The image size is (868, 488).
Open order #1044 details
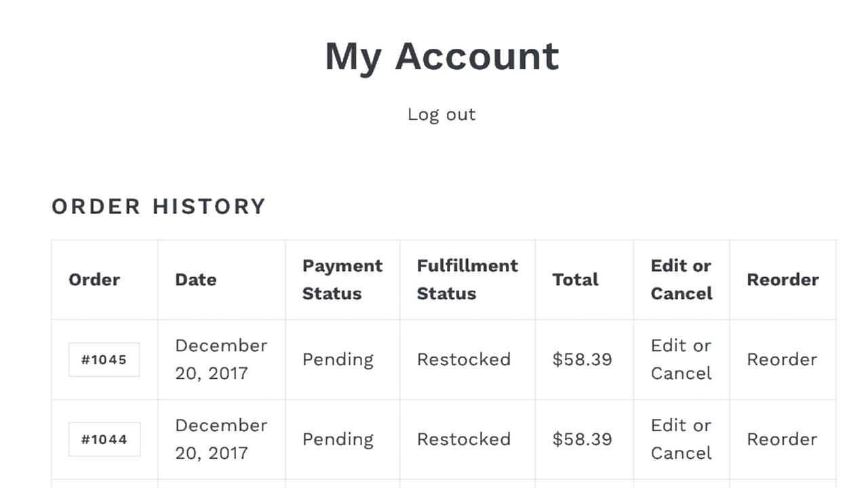coord(104,439)
